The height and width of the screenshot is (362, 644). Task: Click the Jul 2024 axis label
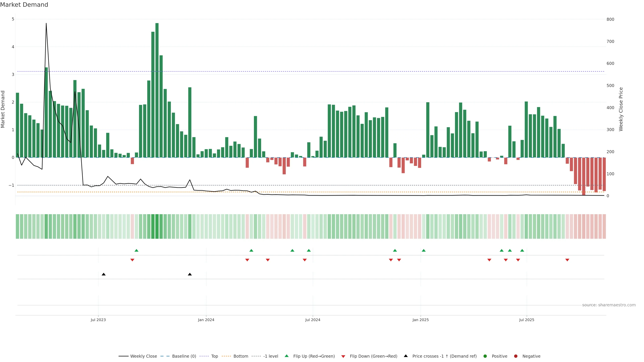(312, 320)
